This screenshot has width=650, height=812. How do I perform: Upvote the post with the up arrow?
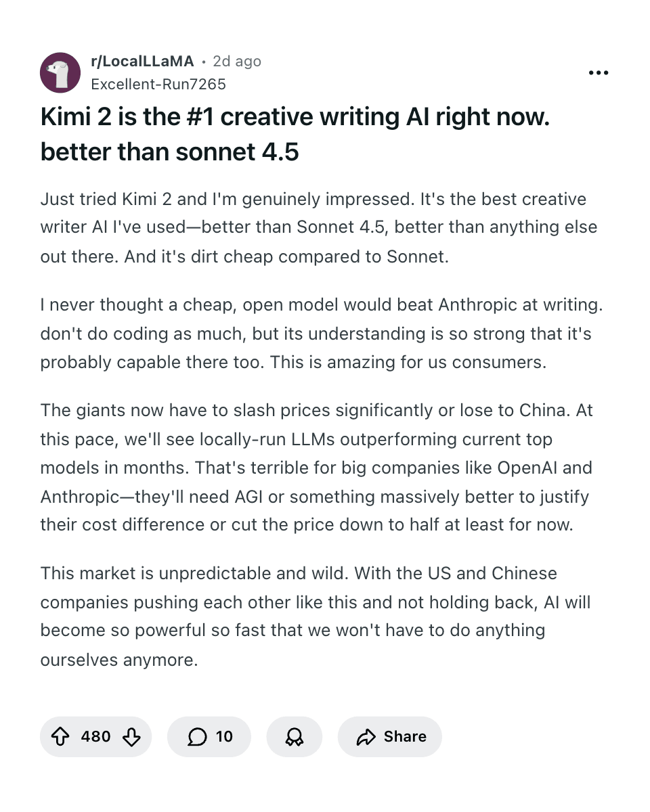[x=62, y=736]
